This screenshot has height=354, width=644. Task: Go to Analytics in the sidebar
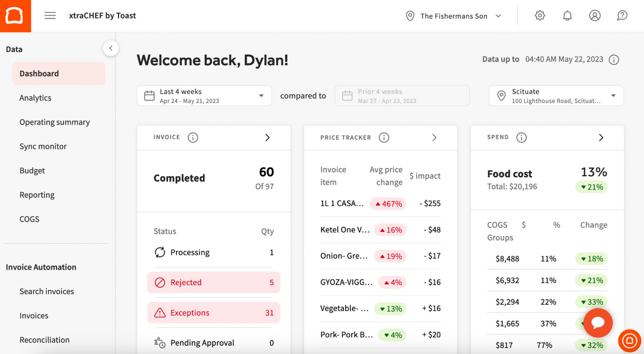[x=35, y=98]
